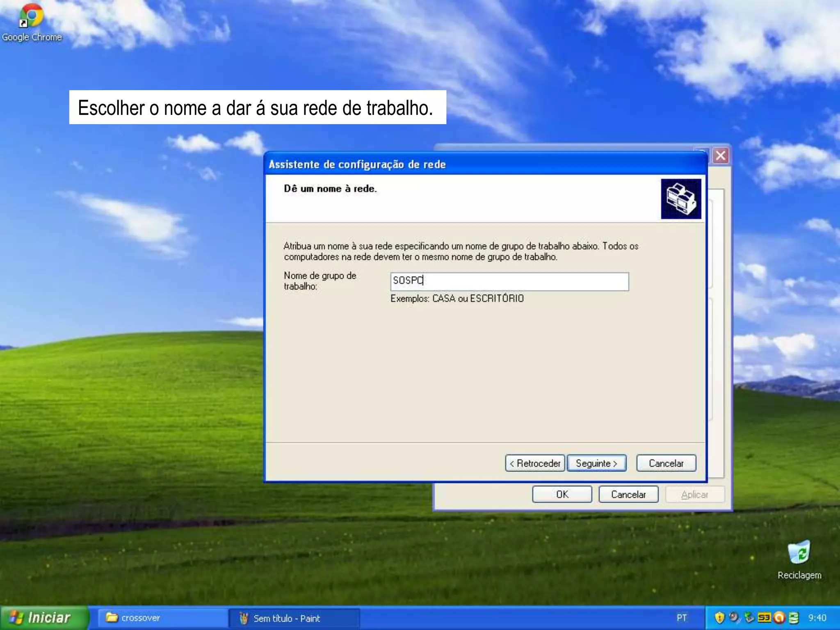
Task: Click the 'Atribua um nome à sua rede' instruction text
Action: point(461,251)
